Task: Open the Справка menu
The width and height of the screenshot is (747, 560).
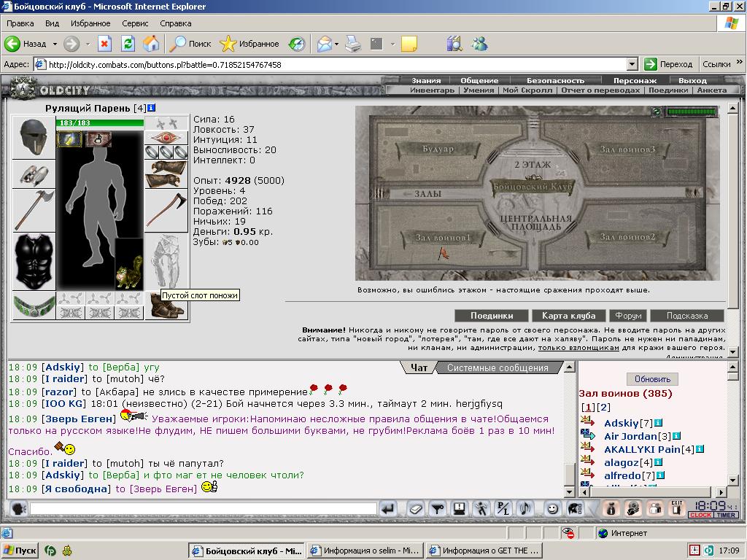Action: pyautogui.click(x=176, y=23)
